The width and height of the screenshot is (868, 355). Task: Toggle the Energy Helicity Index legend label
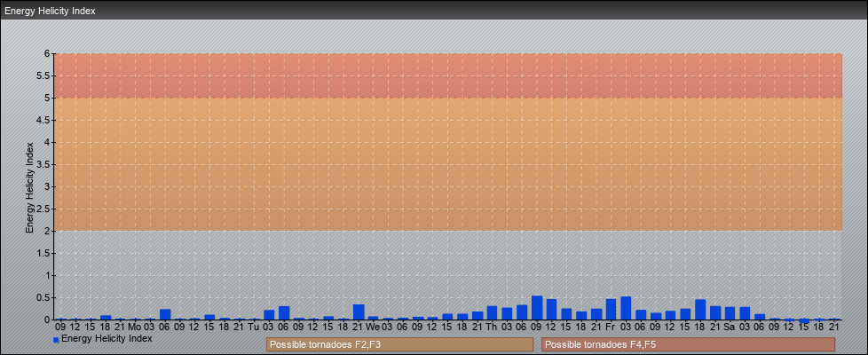(107, 339)
